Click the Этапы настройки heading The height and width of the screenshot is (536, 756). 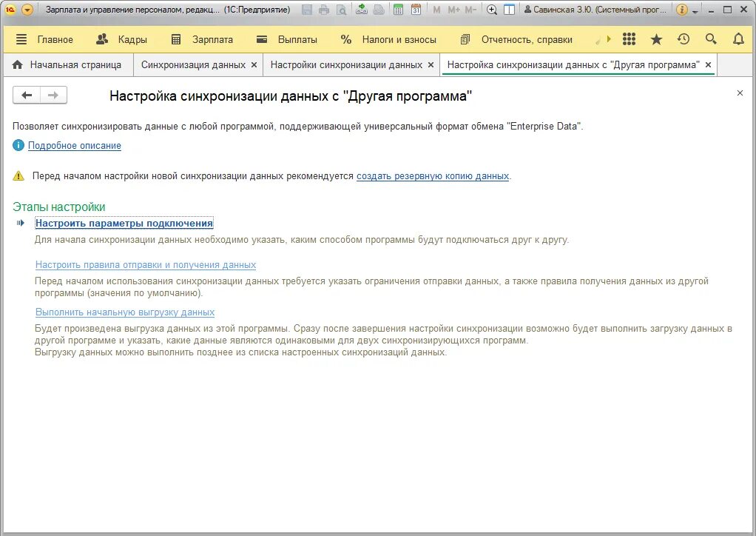[x=59, y=207]
